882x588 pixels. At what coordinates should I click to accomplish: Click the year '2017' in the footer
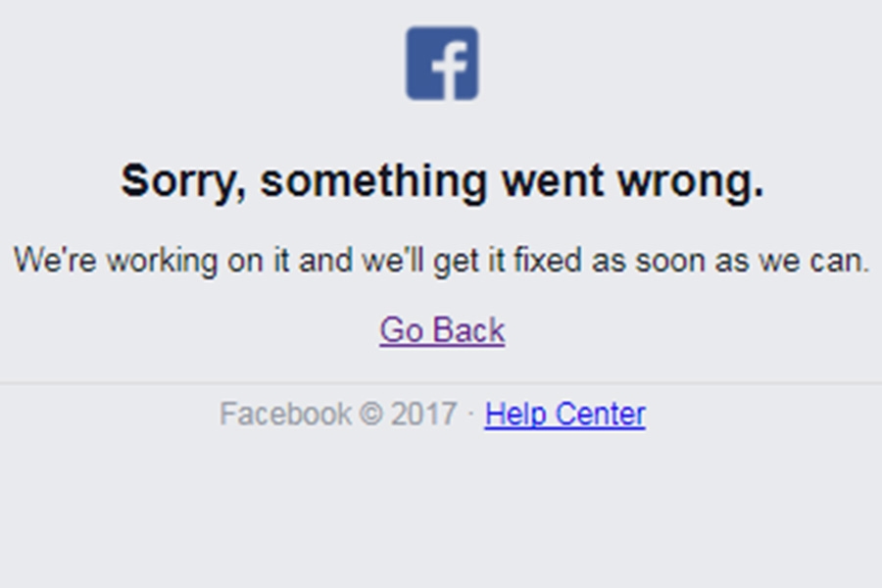tap(423, 415)
